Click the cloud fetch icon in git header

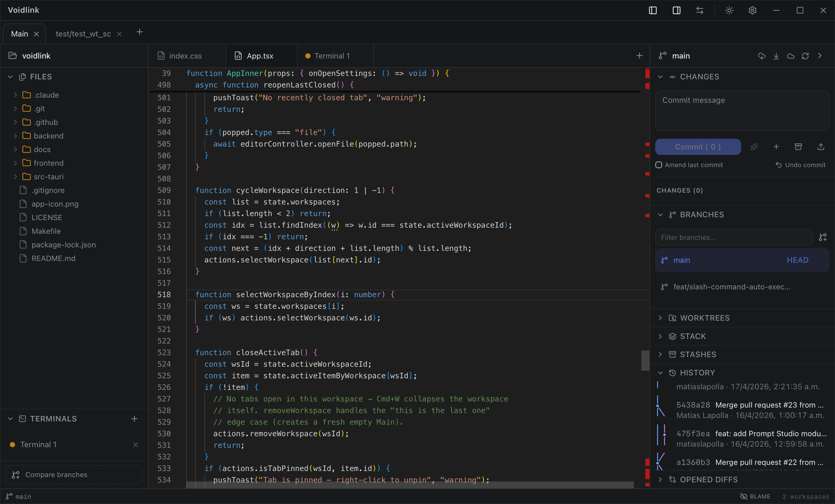(761, 56)
